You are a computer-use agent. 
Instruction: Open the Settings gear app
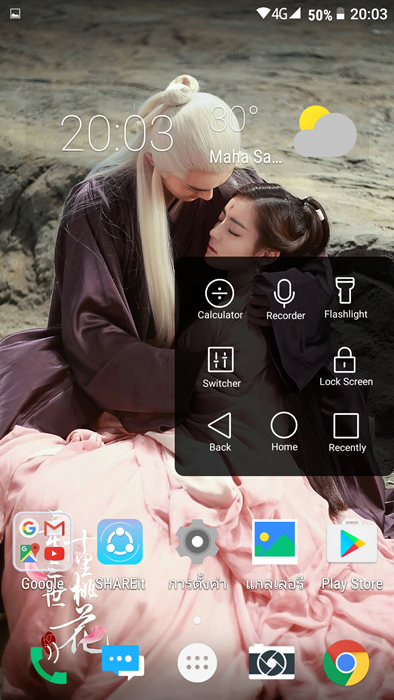(197, 542)
